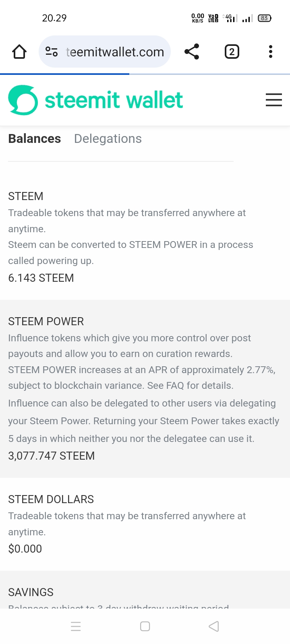Open the tab switcher showing 2 tabs
The height and width of the screenshot is (644, 290).
point(232,52)
